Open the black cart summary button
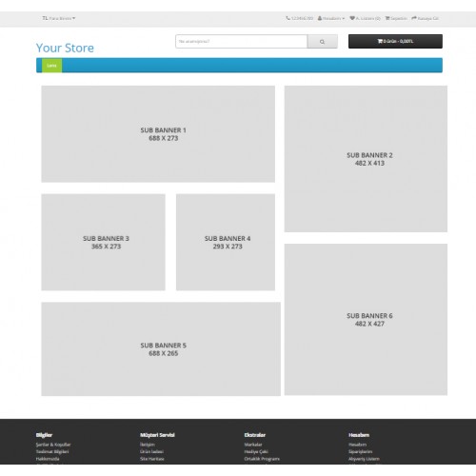Image resolution: width=476 pixels, height=476 pixels. point(395,41)
